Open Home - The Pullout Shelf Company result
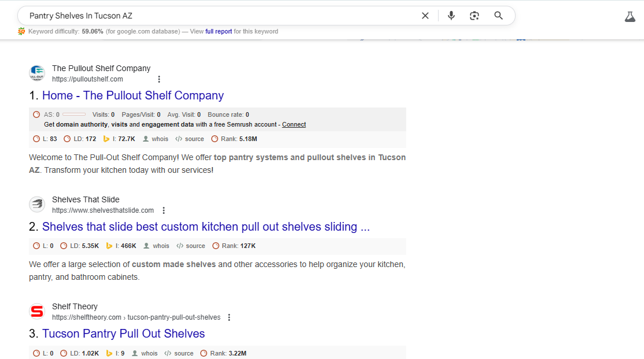 133,95
